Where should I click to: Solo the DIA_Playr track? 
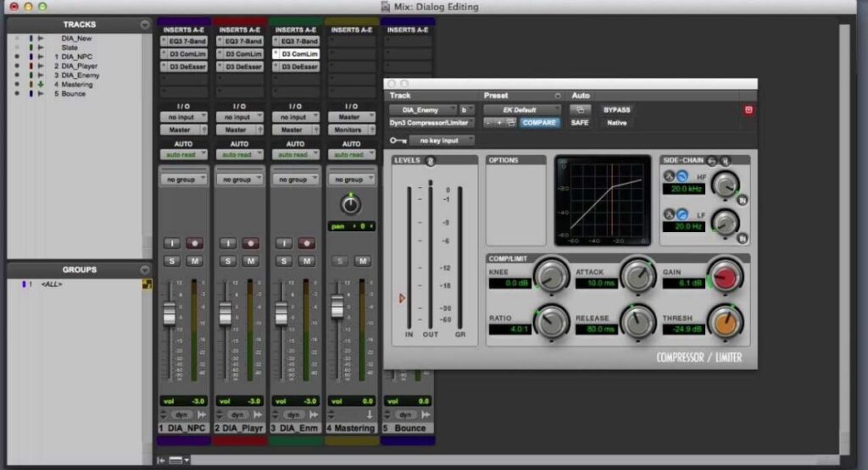click(x=226, y=261)
